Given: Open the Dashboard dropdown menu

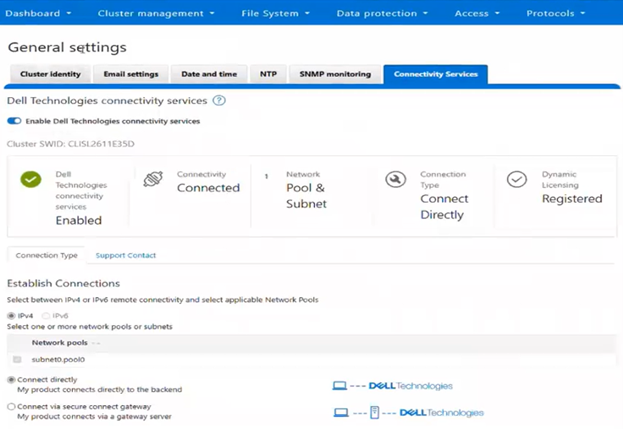Looking at the screenshot, I should pyautogui.click(x=40, y=14).
